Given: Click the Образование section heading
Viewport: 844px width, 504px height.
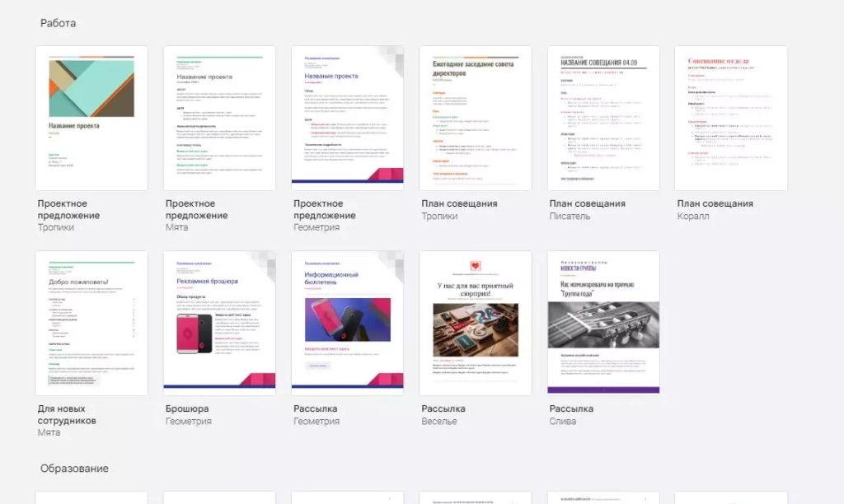Looking at the screenshot, I should point(74,469).
